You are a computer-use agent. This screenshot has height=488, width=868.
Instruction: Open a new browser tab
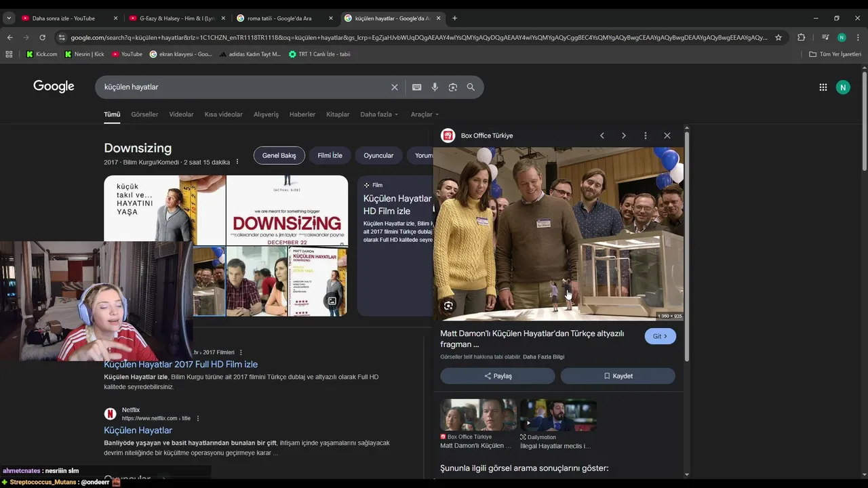pos(454,18)
